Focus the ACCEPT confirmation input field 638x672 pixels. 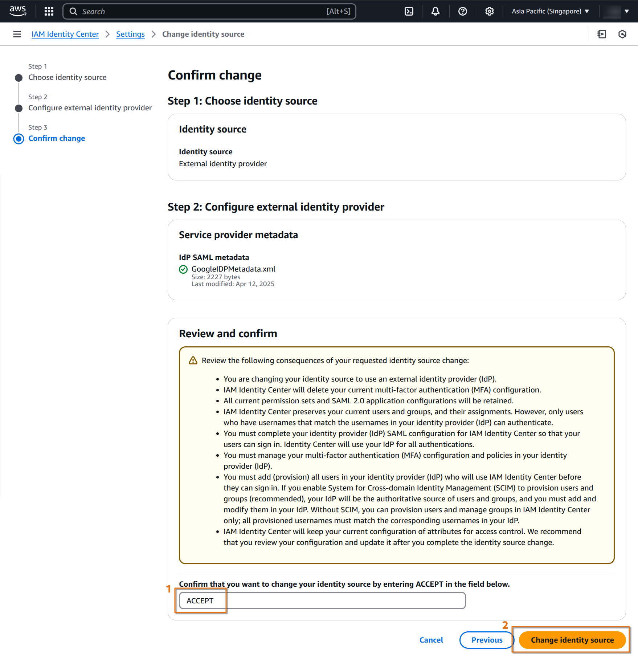pyautogui.click(x=322, y=600)
